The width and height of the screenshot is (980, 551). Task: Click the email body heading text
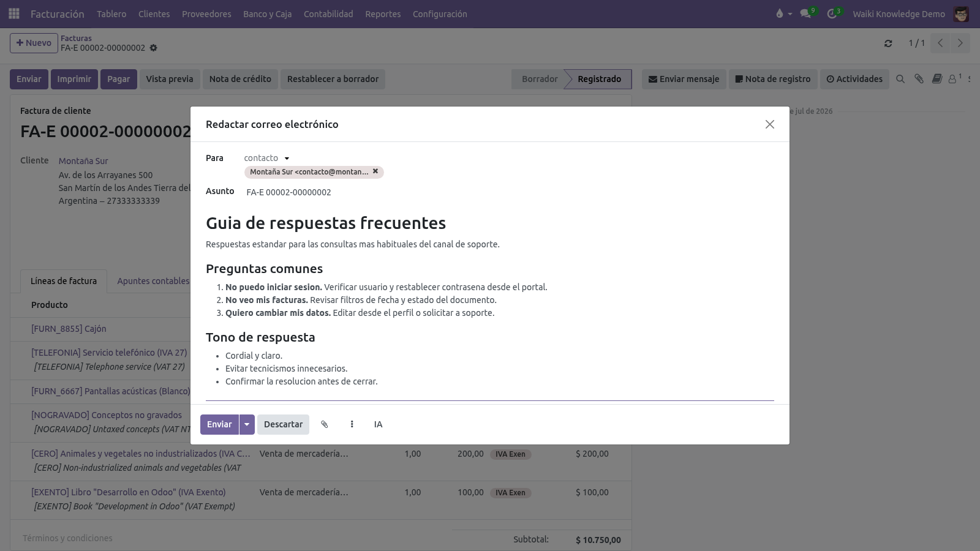[326, 223]
